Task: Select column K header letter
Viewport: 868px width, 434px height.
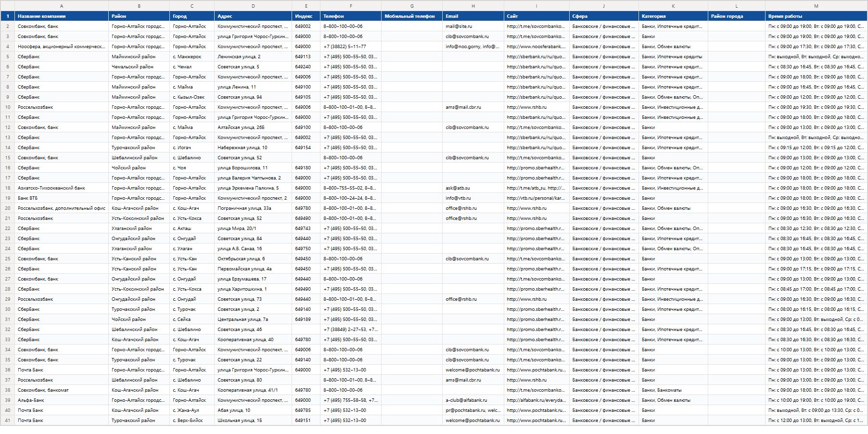Action: pyautogui.click(x=673, y=6)
